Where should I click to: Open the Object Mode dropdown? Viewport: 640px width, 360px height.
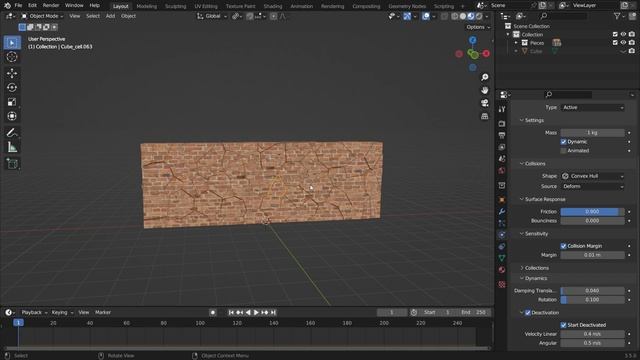click(x=42, y=16)
